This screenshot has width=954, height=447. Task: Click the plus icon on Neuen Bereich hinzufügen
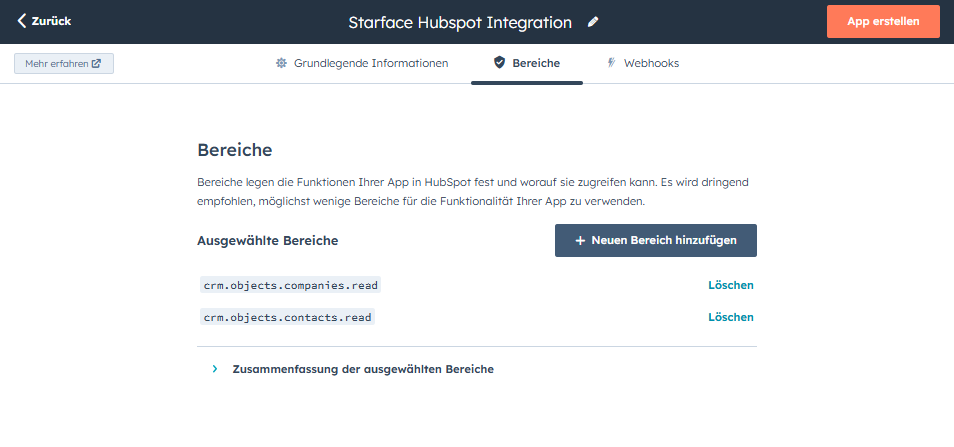(580, 241)
